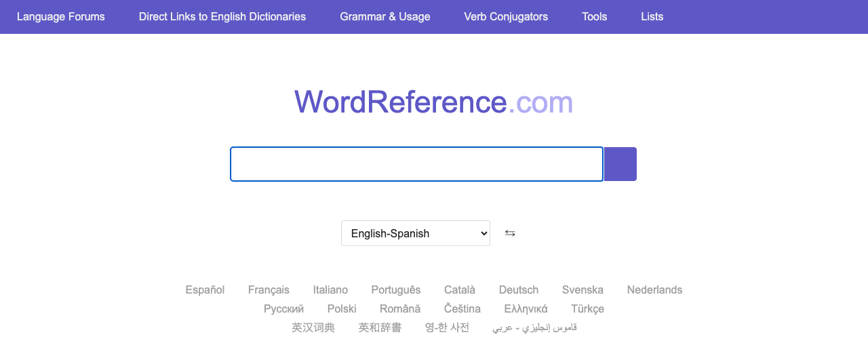Screen dimensions: 868x339
Task: Switch site language to Čeština
Action: point(462,309)
